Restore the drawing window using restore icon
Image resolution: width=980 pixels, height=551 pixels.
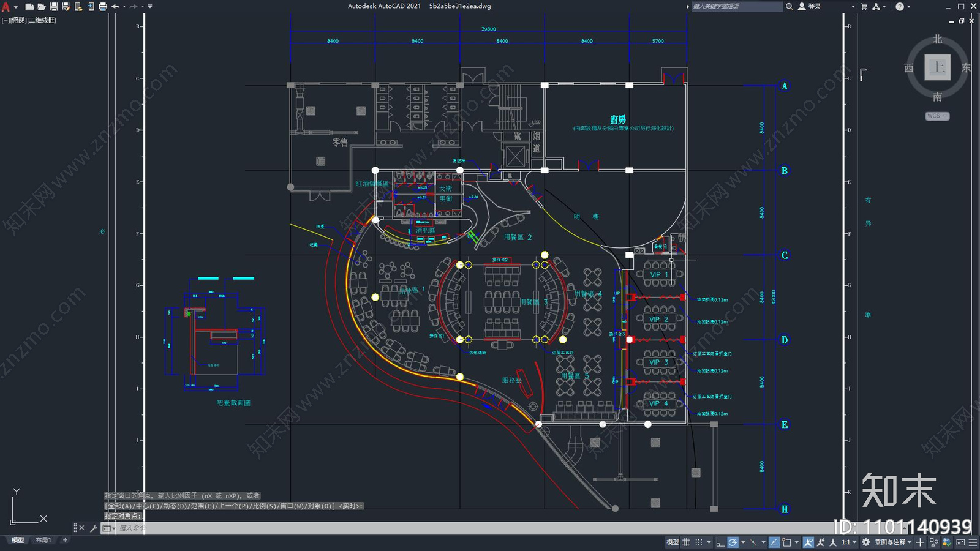(962, 21)
